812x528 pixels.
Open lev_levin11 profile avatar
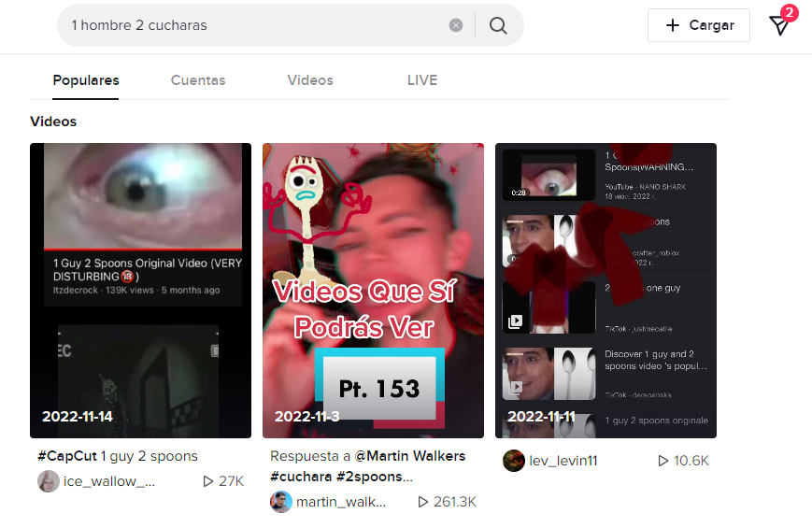[x=514, y=461]
